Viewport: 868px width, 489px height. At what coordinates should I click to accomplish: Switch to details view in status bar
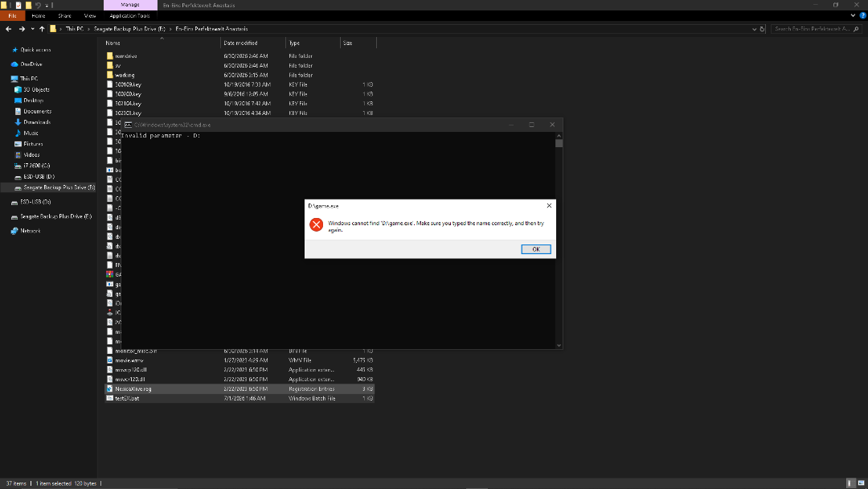click(x=850, y=483)
